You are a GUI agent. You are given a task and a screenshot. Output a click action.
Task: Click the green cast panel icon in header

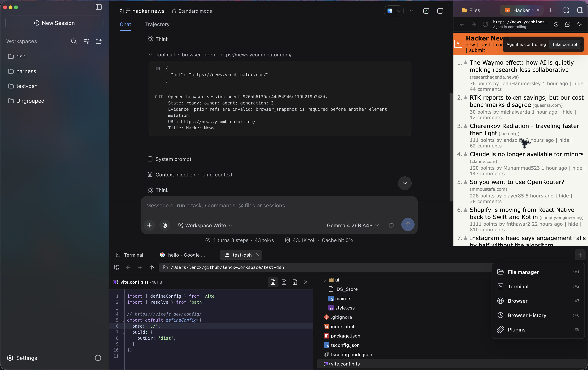[x=426, y=11]
